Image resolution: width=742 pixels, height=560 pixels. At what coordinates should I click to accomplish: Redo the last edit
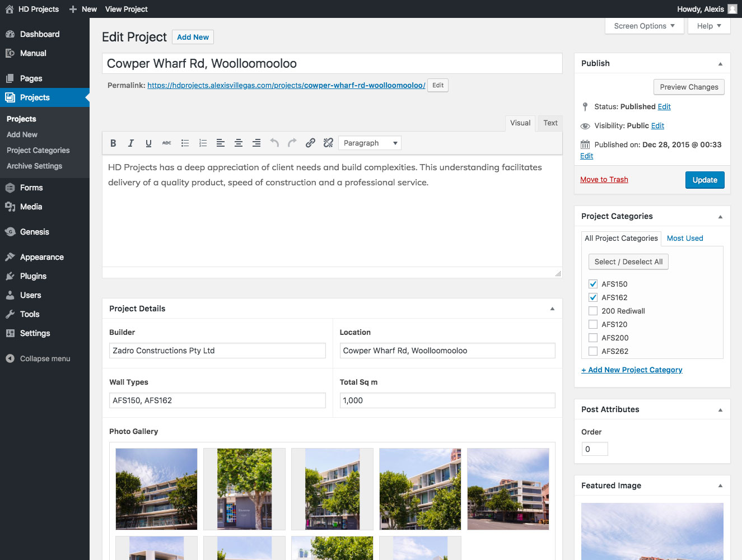click(x=292, y=143)
